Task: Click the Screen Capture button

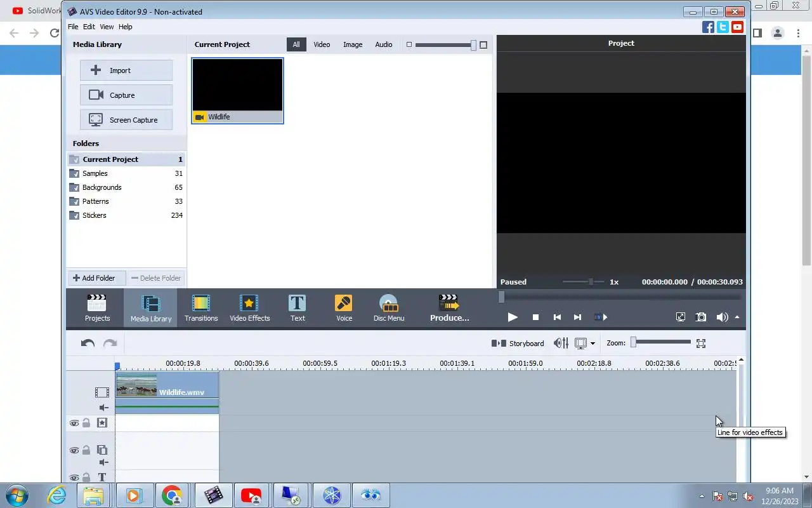Action: [x=126, y=120]
